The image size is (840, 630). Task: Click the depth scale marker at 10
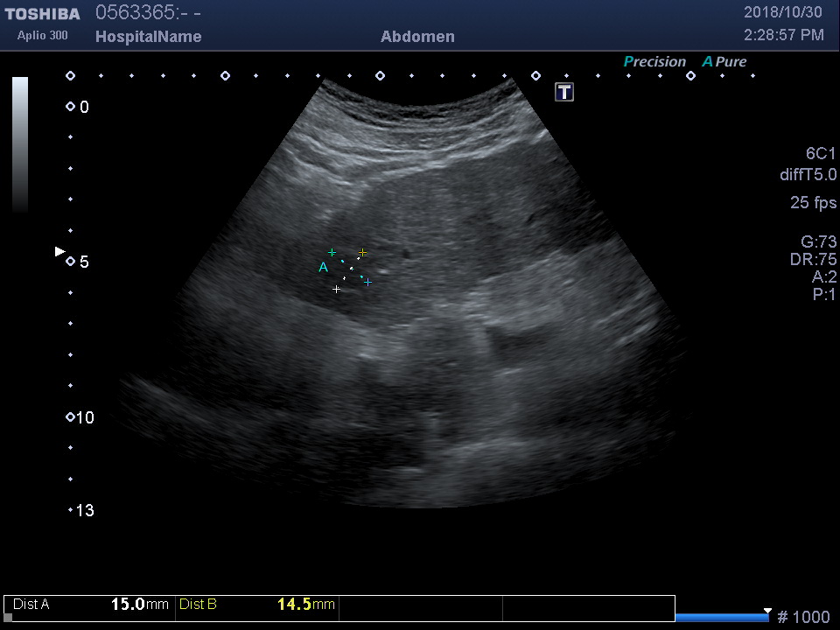[x=70, y=417]
